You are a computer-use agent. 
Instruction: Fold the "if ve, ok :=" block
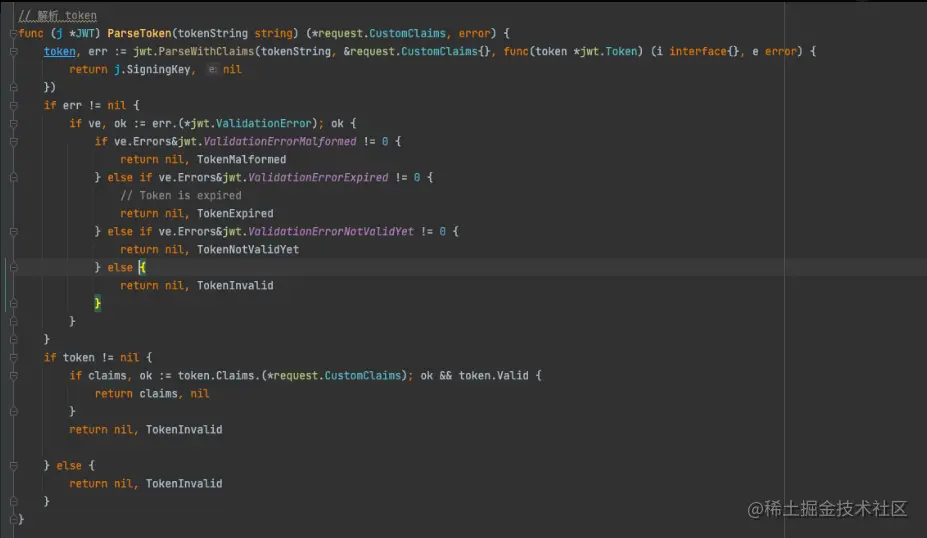(13, 124)
